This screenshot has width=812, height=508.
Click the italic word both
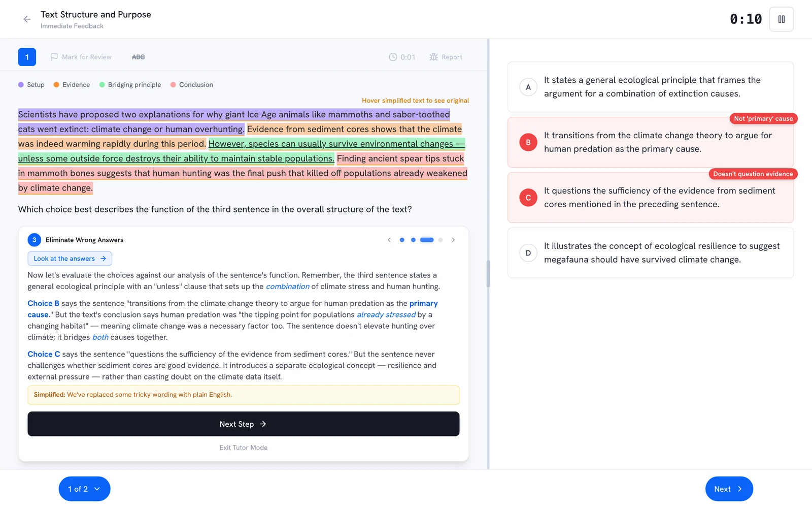tap(100, 337)
